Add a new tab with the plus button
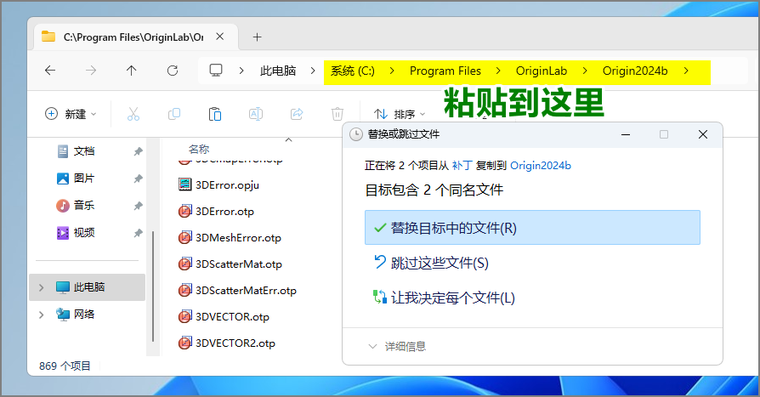The height and width of the screenshot is (397, 760). (257, 37)
